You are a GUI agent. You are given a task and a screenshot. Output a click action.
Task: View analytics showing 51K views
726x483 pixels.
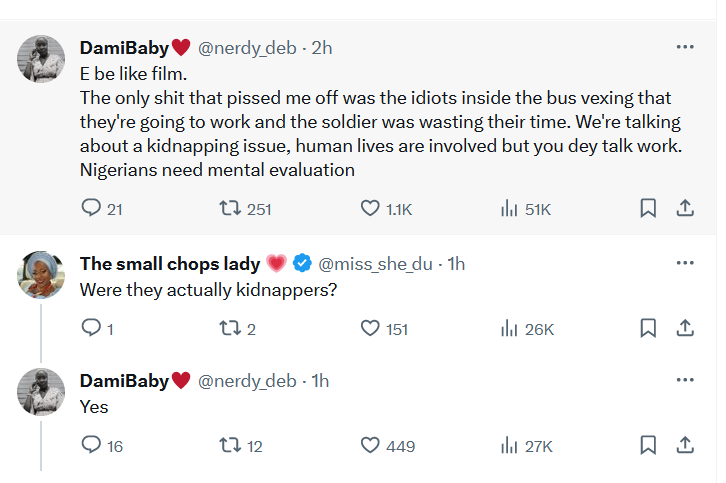coord(508,208)
